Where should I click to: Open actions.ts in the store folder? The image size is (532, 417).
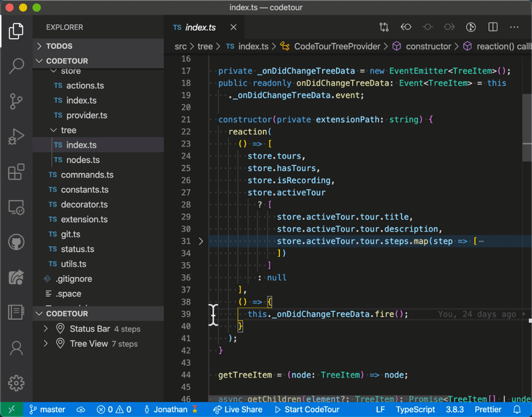pos(99,85)
